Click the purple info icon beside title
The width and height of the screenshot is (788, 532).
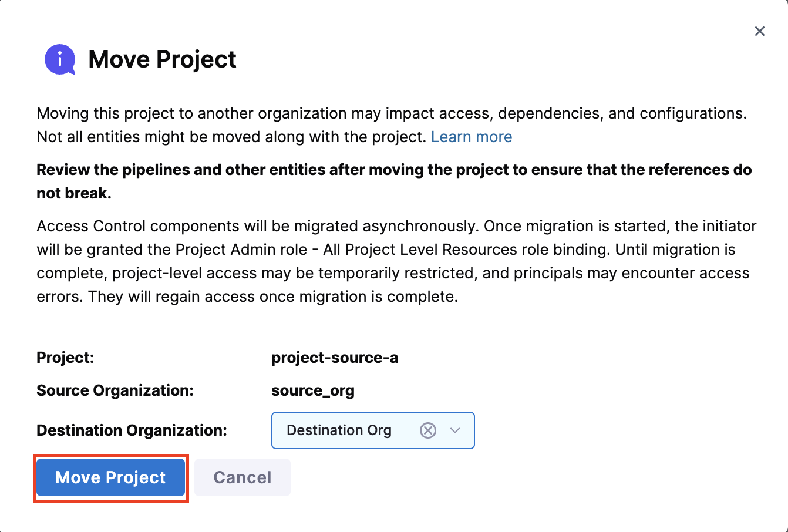click(60, 59)
